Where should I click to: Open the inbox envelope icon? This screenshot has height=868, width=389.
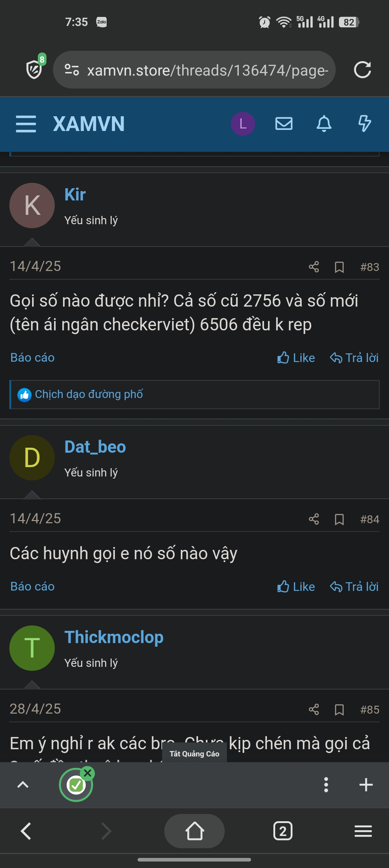tap(284, 124)
